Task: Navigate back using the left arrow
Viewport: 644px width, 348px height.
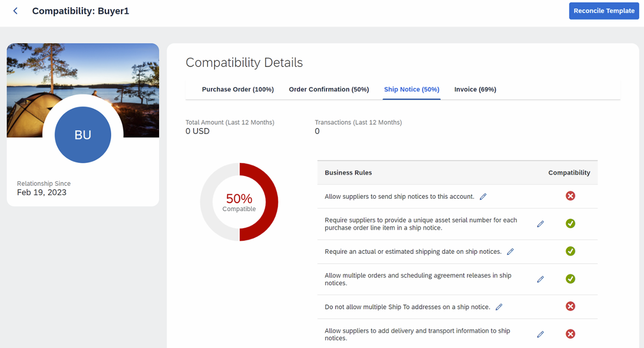Action: pyautogui.click(x=15, y=10)
